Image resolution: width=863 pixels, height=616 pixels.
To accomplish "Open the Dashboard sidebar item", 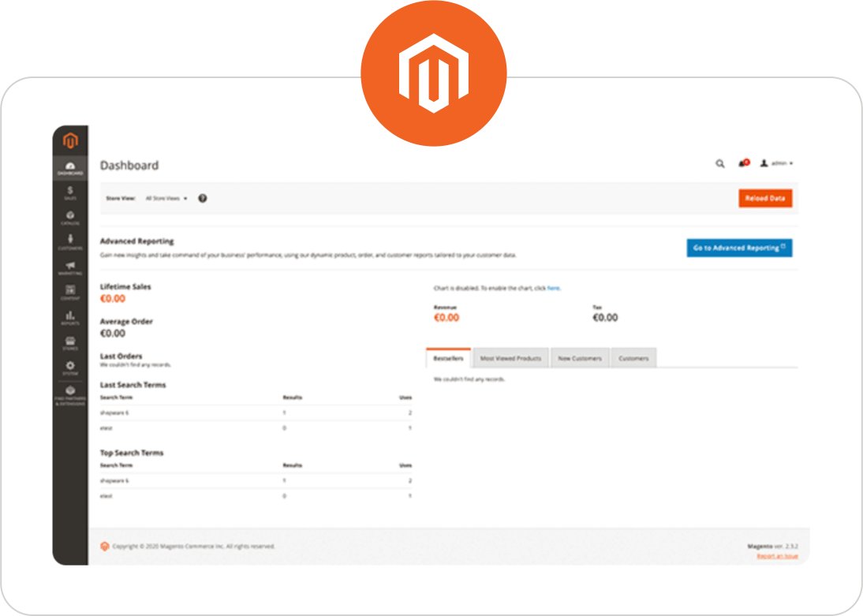I will pyautogui.click(x=70, y=169).
